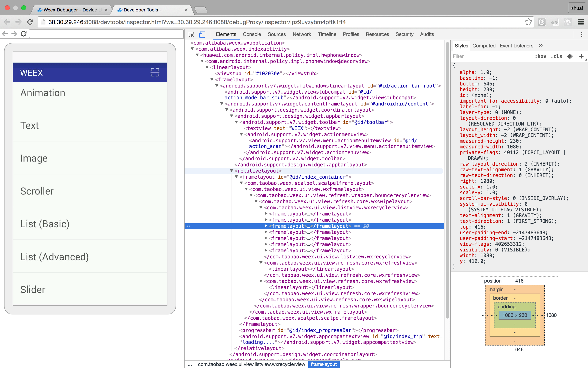Bookmark this page with the star icon

(528, 22)
